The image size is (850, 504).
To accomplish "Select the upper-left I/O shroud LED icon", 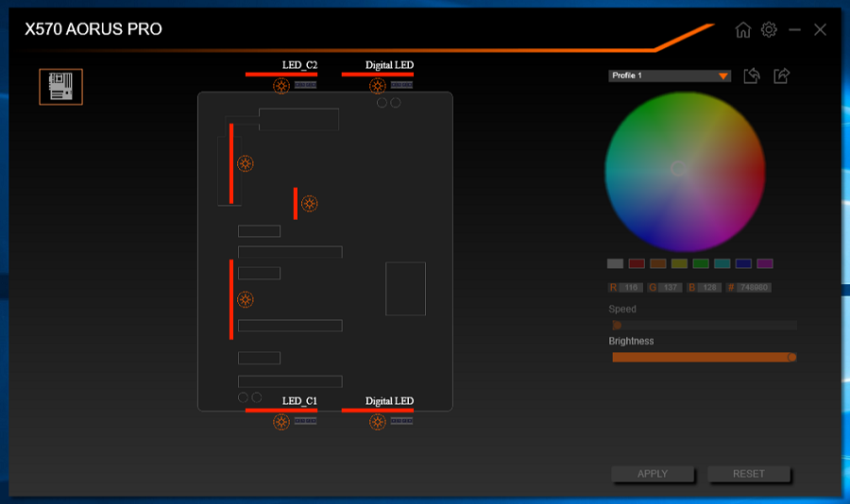I will click(x=246, y=163).
